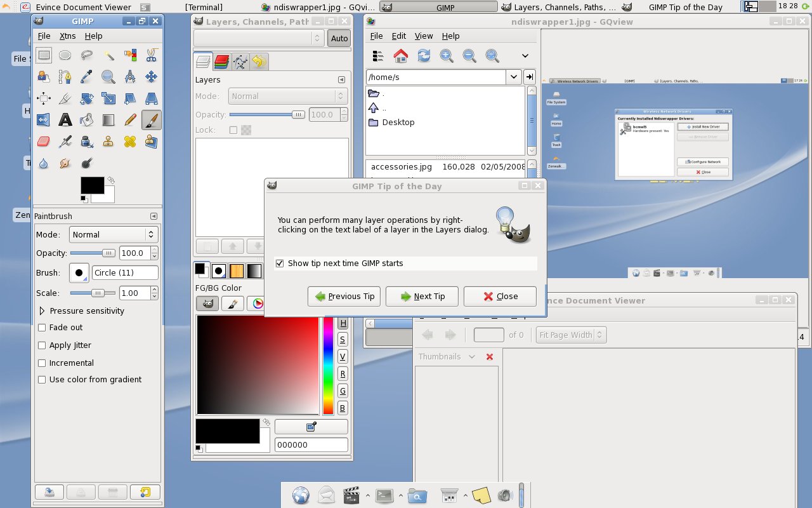Toggle the Lock checkbox in Layers

point(233,130)
